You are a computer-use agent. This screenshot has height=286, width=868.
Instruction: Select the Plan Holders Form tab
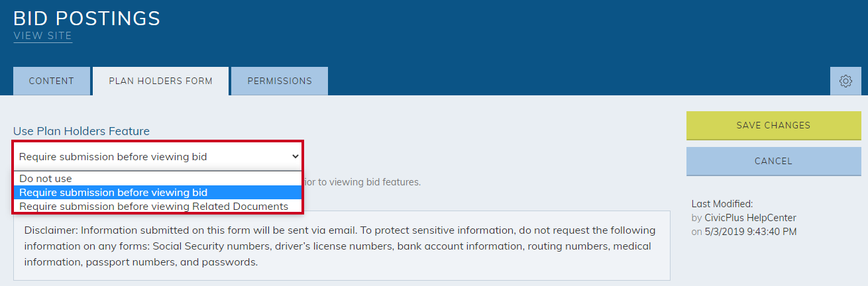pyautogui.click(x=161, y=81)
